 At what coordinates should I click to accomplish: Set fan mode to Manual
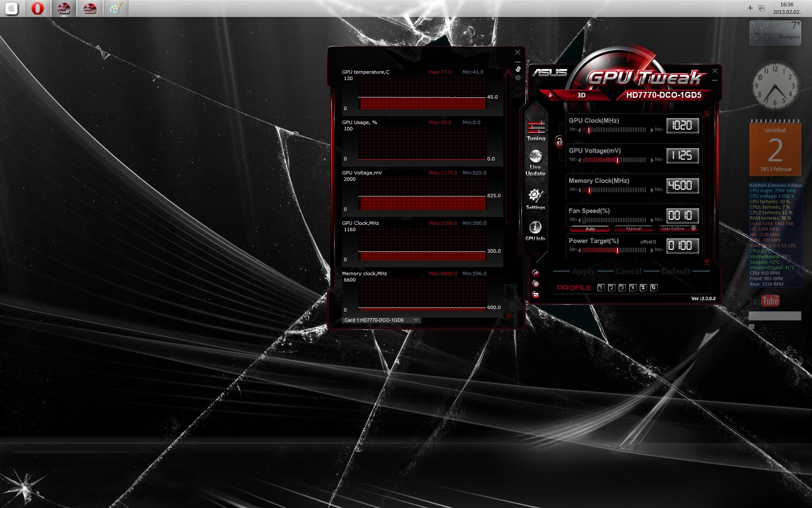tap(634, 229)
